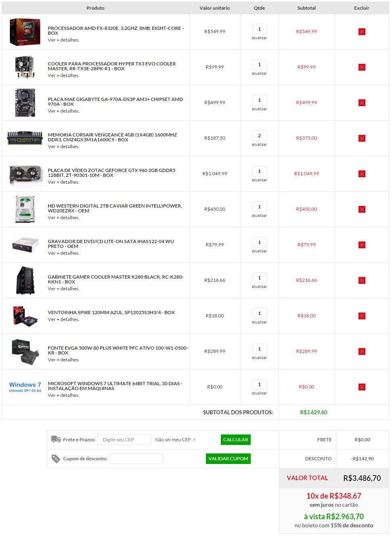392x537 pixels.
Task: Edit quantity for the Zotac video card
Action: click(x=259, y=171)
